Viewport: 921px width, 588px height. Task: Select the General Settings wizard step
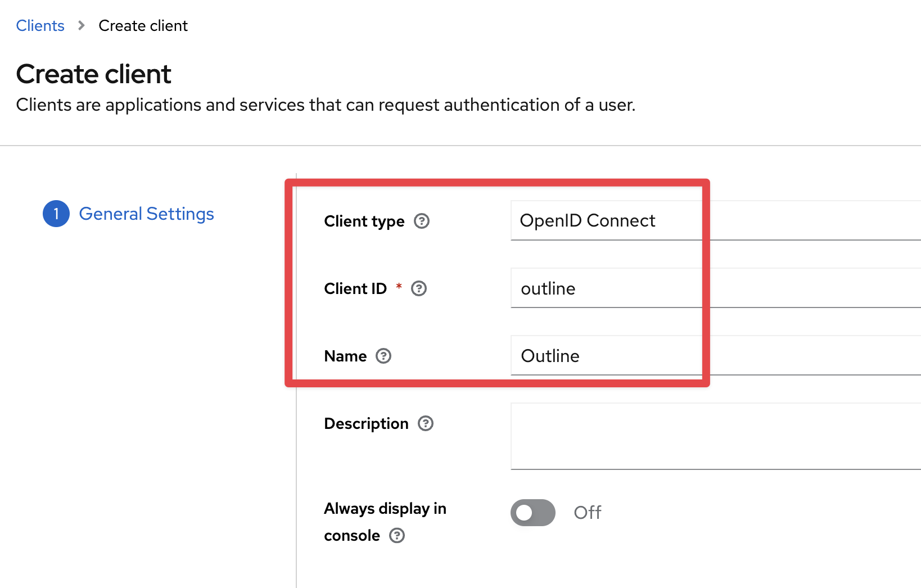click(146, 214)
